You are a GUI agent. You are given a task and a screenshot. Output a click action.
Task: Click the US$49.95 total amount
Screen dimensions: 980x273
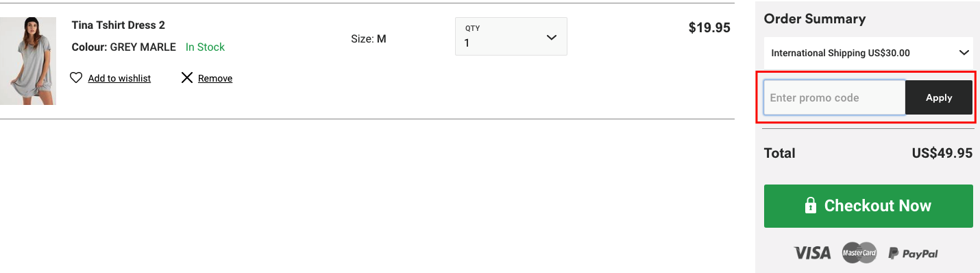click(x=942, y=153)
